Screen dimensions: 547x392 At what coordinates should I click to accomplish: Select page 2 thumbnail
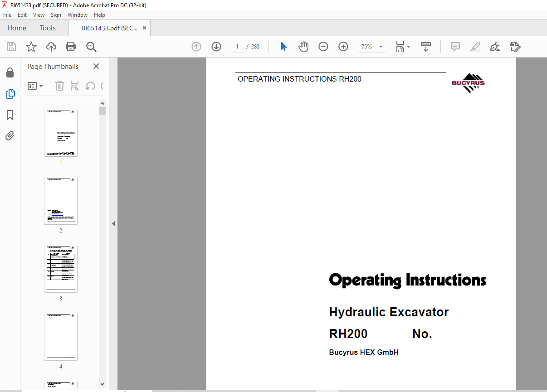coord(61,201)
